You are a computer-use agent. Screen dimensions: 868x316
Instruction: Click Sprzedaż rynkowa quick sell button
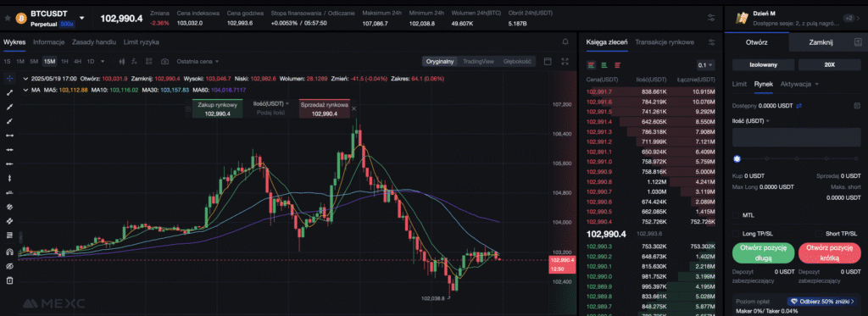point(325,109)
